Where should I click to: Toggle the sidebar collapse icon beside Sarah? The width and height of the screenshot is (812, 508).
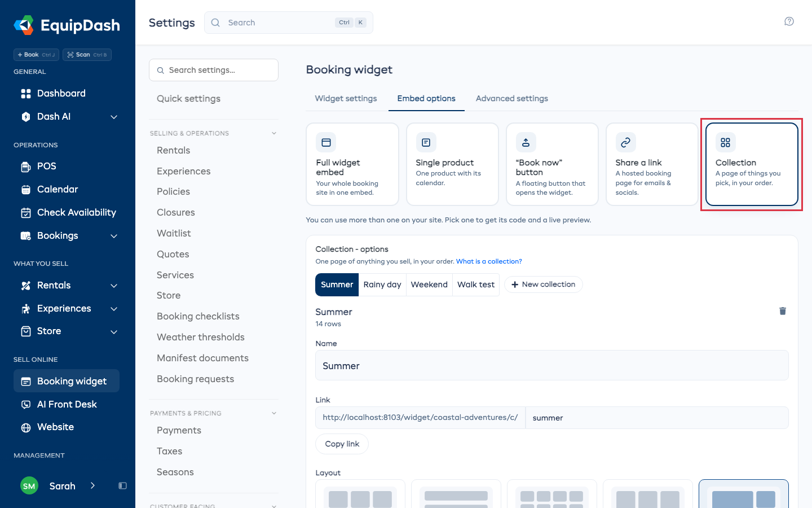[x=122, y=486]
